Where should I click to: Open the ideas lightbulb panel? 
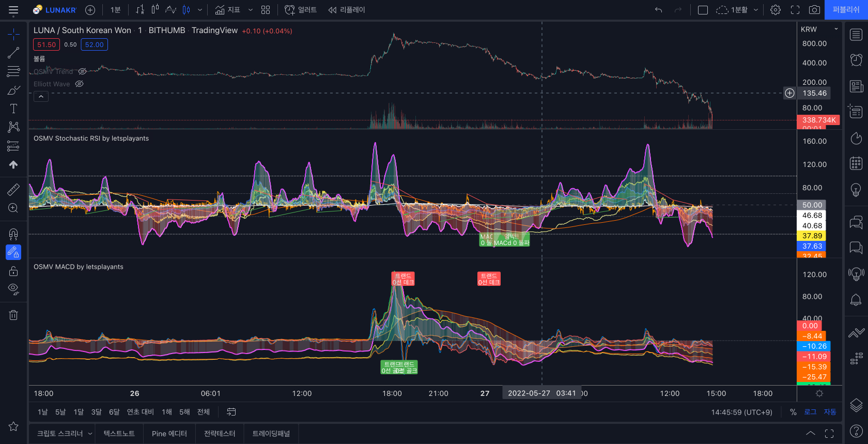pos(856,190)
